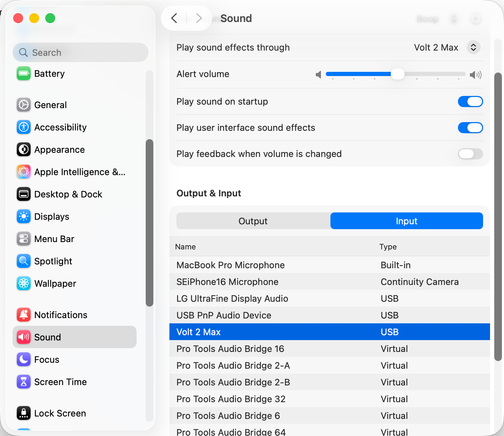The image size is (504, 436).
Task: Select MacBook Pro Microphone input device
Action: (x=330, y=265)
